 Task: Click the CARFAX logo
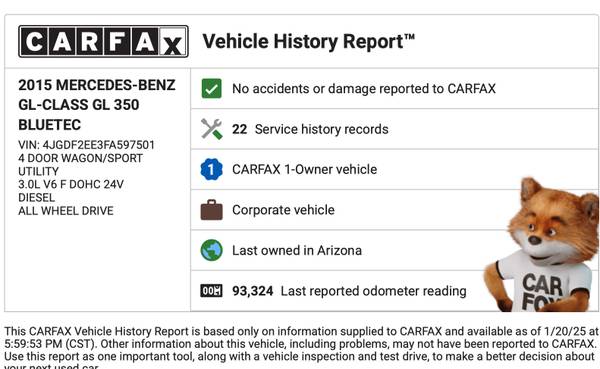coord(103,41)
